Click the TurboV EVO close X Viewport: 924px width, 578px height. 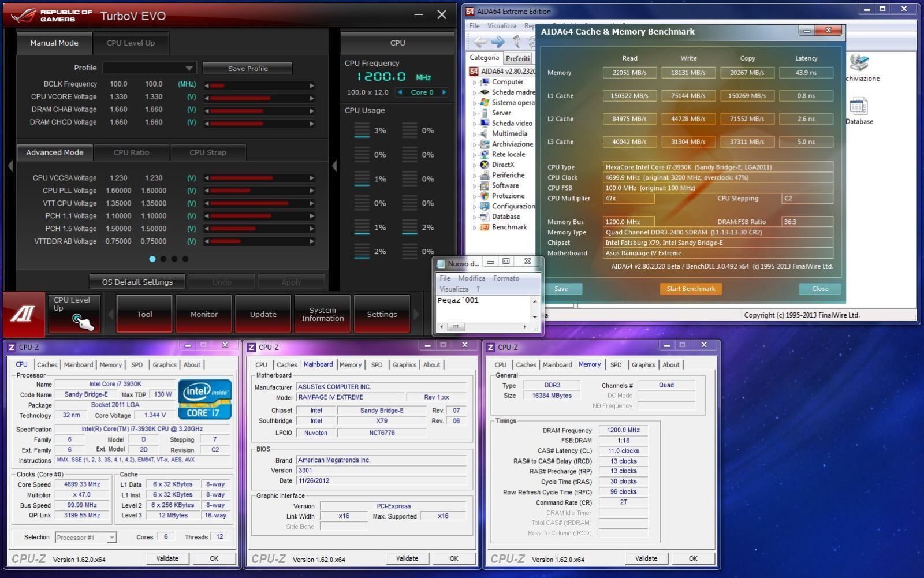coord(442,15)
